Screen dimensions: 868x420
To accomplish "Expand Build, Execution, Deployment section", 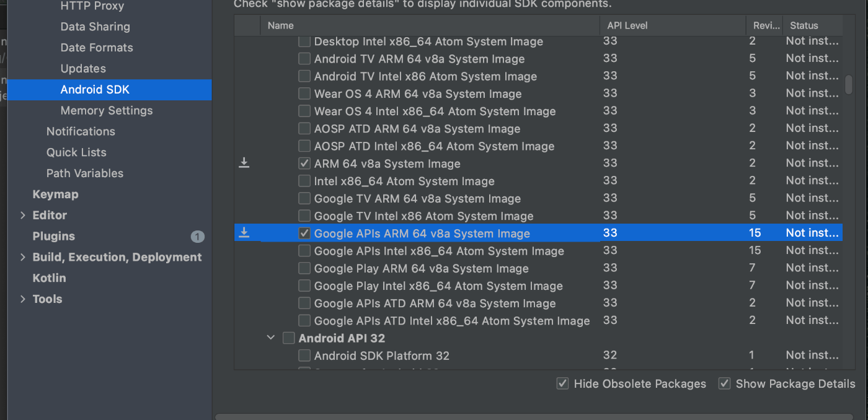I will coord(23,257).
